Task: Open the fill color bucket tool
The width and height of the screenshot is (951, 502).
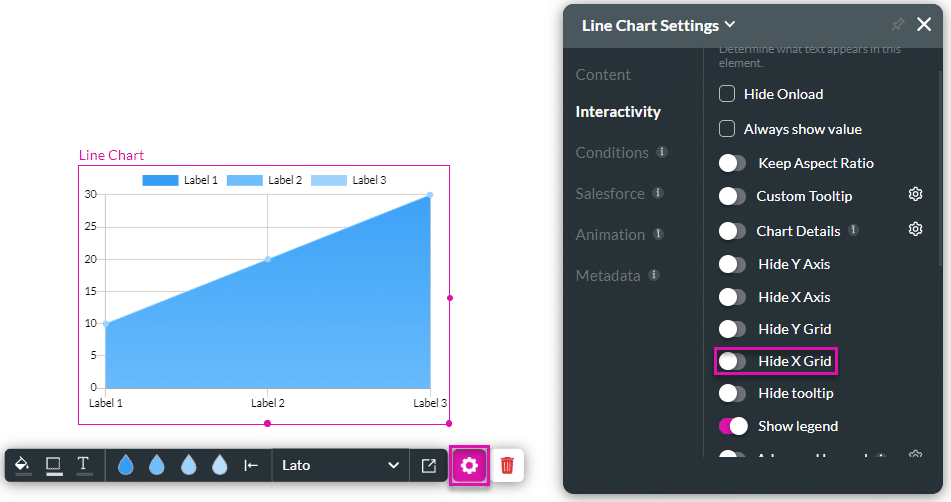Action: (x=22, y=465)
